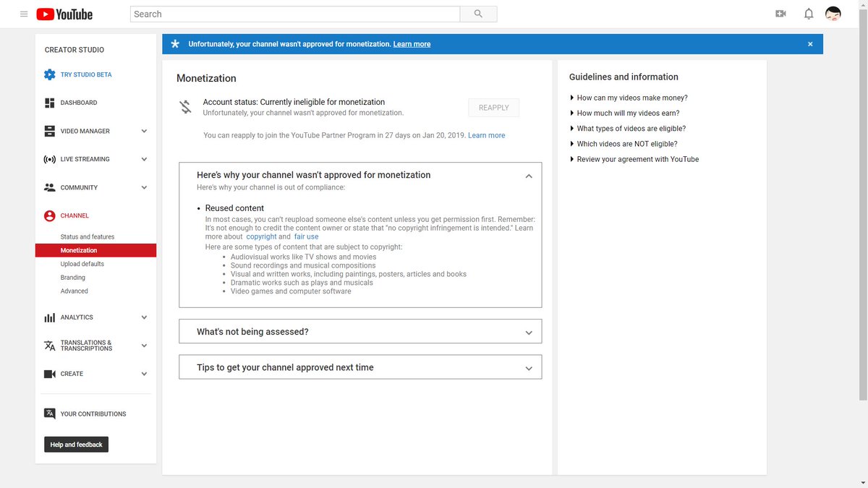Click the Creator Studio heading
Screen dimensions: 868x488
(75, 50)
